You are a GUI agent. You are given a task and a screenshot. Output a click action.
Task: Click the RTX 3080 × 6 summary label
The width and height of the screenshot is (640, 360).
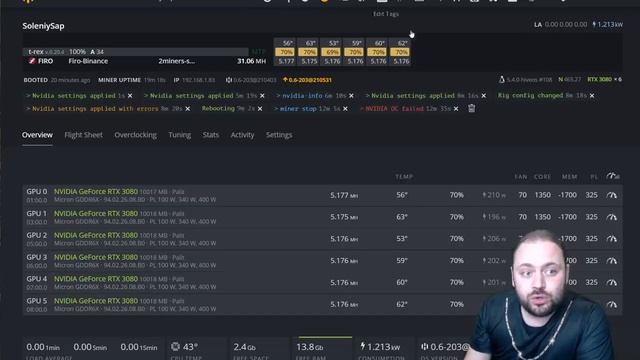pos(604,80)
